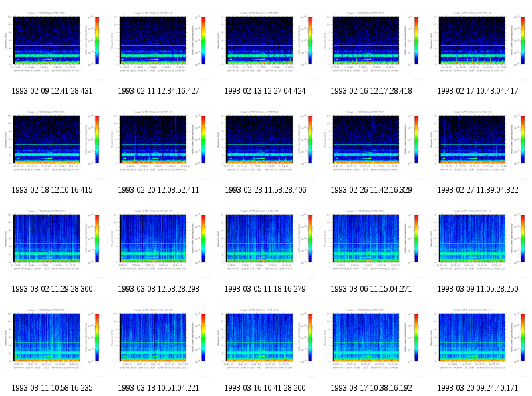Click the caption text 1993-03-11 10:58:16.235

[x=52, y=388]
